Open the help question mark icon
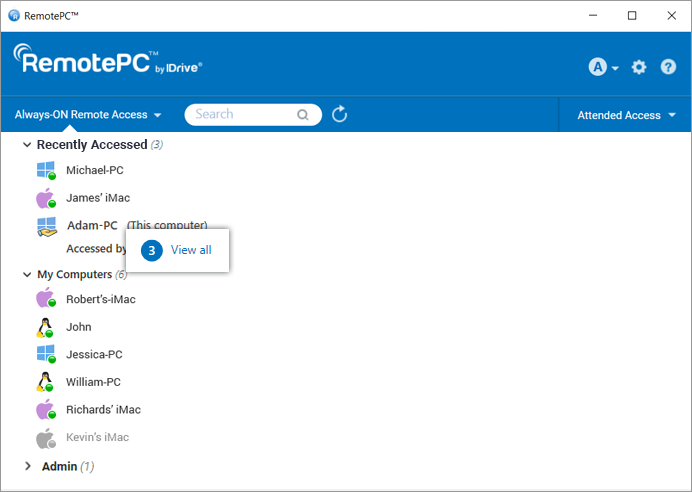The height and width of the screenshot is (492, 692). 668,67
